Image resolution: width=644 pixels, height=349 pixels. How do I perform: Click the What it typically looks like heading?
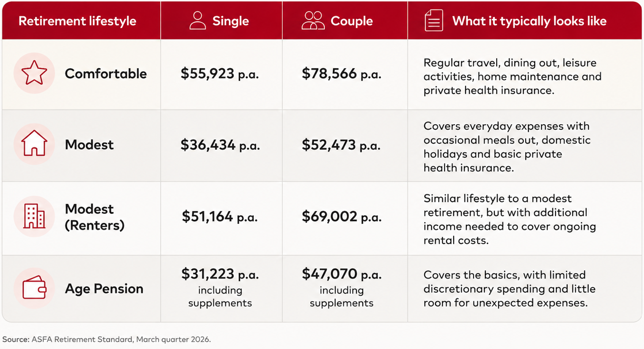pos(529,21)
